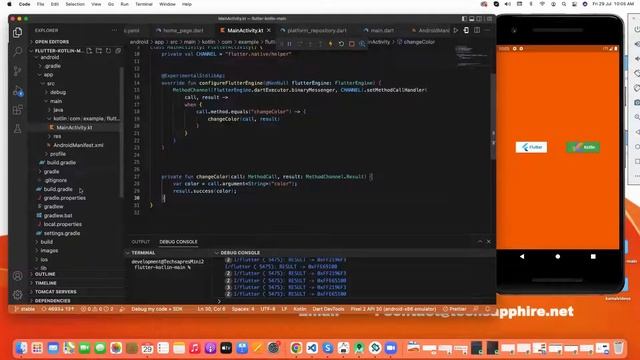Close the MainActivity.kt tab
The image size is (640, 360).
click(x=269, y=30)
